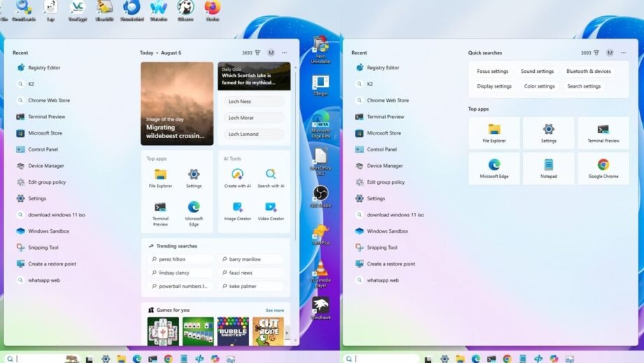Viewport: 644px width, 363px height.
Task: Click Bluetooth & devices quick search
Action: click(x=589, y=71)
